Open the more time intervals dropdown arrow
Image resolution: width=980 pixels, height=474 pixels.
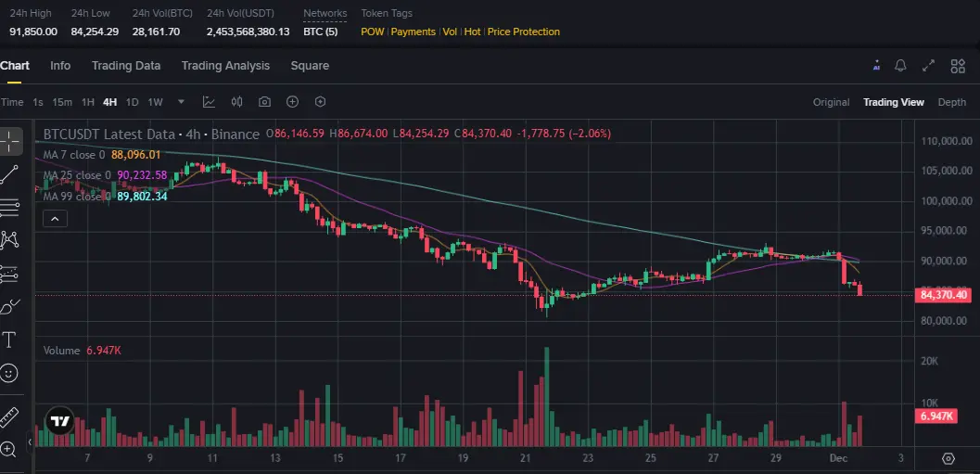click(181, 101)
